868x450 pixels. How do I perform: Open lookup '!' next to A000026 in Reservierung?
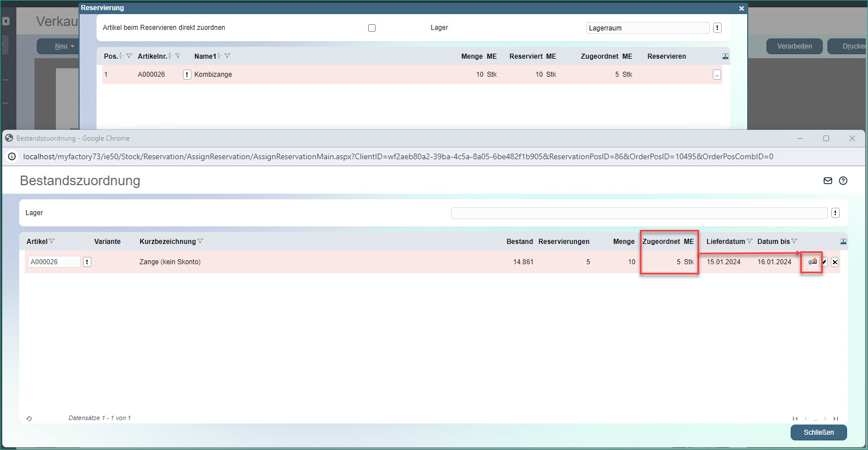coord(187,75)
